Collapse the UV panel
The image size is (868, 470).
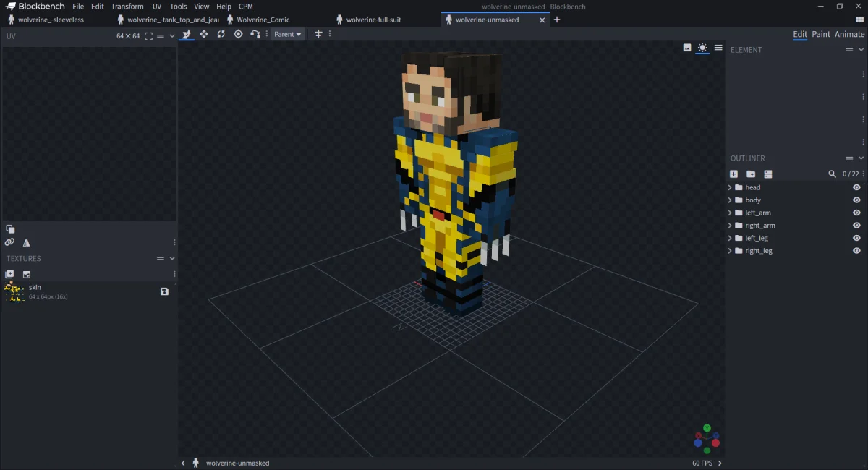[172, 36]
